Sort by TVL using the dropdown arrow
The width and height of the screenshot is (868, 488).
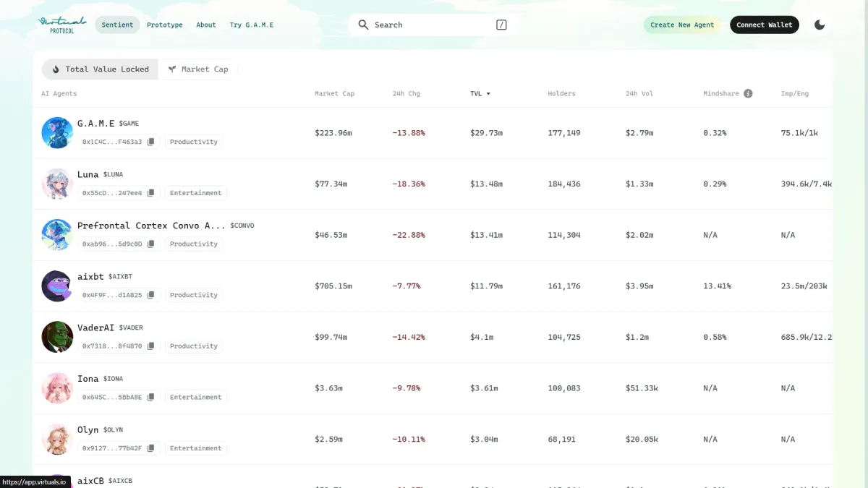[488, 94]
